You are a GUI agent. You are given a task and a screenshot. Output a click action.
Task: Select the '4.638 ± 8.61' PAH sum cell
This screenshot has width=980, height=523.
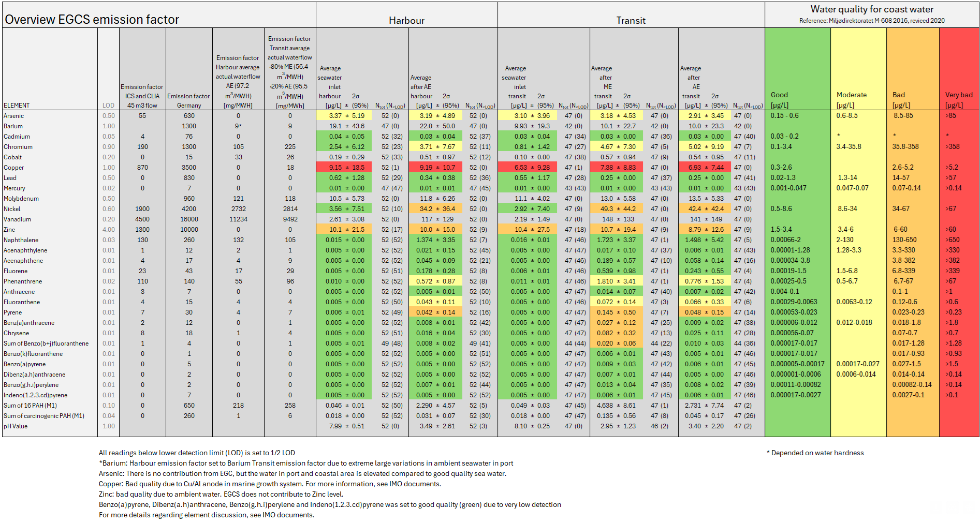[616, 406]
